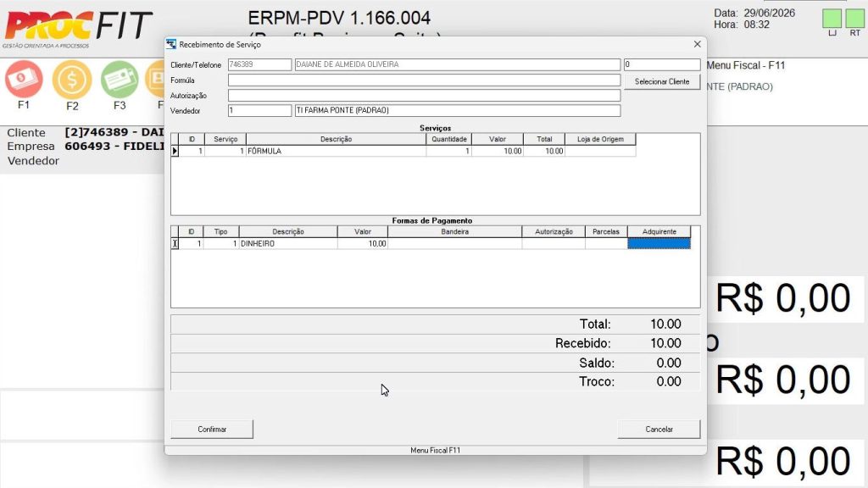Click the DINHEIRO row selector indicator
868x488 pixels.
pos(175,243)
